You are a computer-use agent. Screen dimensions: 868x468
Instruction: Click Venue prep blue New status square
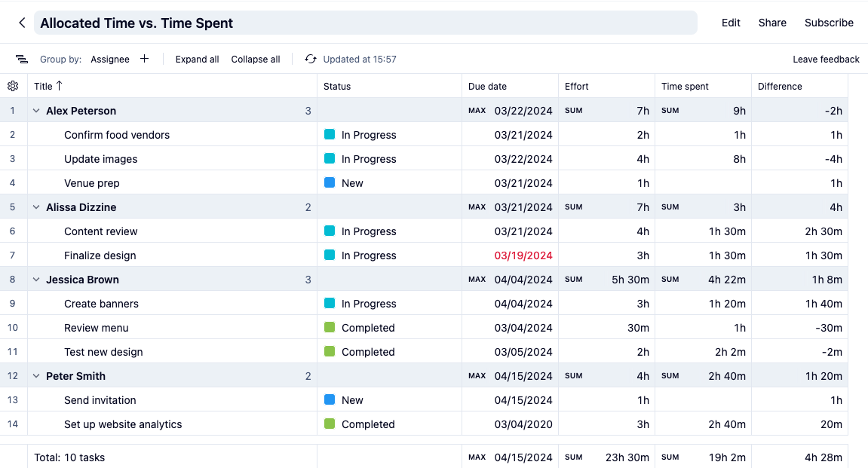(x=330, y=182)
